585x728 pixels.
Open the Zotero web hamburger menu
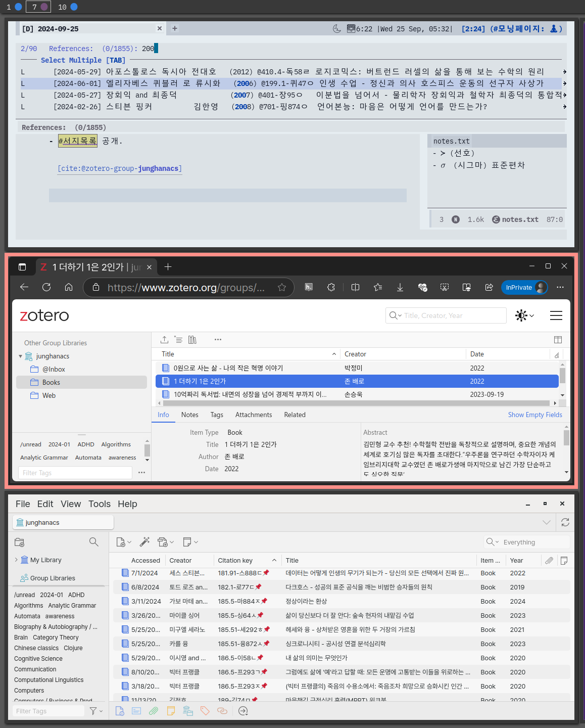[556, 315]
